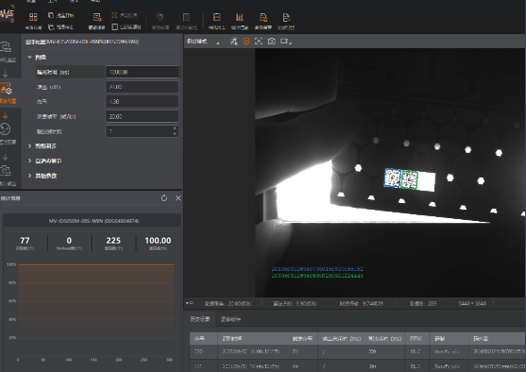Click the fit-to-window icon above image view
The height and width of the screenshot is (372, 526).
coord(259,41)
